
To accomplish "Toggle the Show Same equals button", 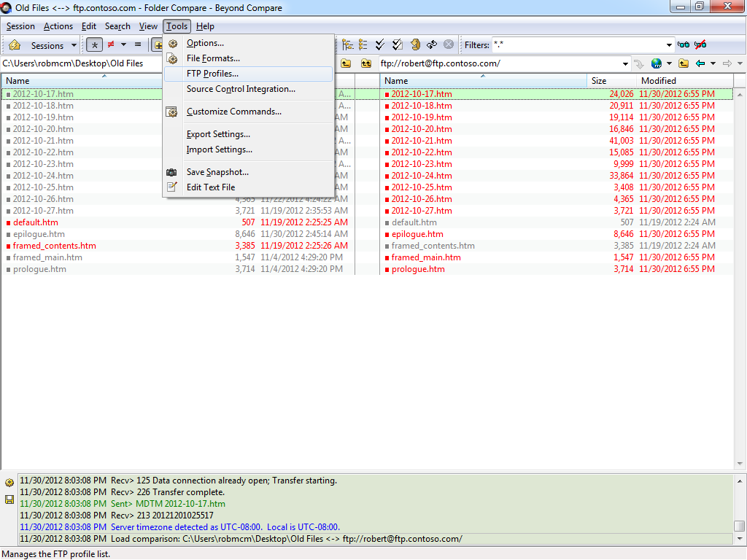I will tap(137, 45).
